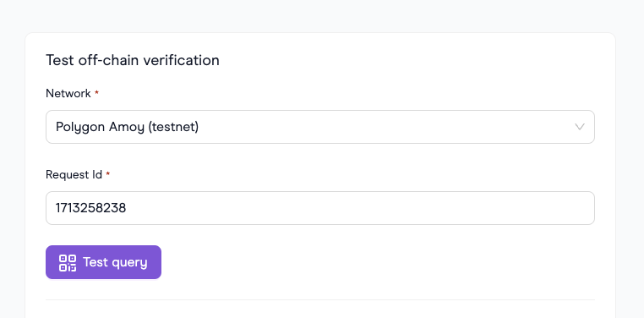644x318 pixels.
Task: Open the Network dropdown via its chevron arrow
Action: (580, 127)
